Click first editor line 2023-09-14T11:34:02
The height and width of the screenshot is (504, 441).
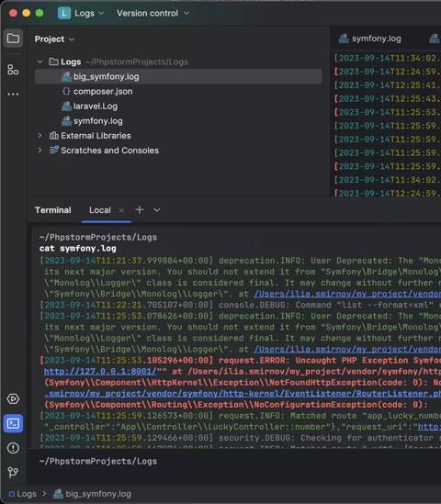pos(388,58)
